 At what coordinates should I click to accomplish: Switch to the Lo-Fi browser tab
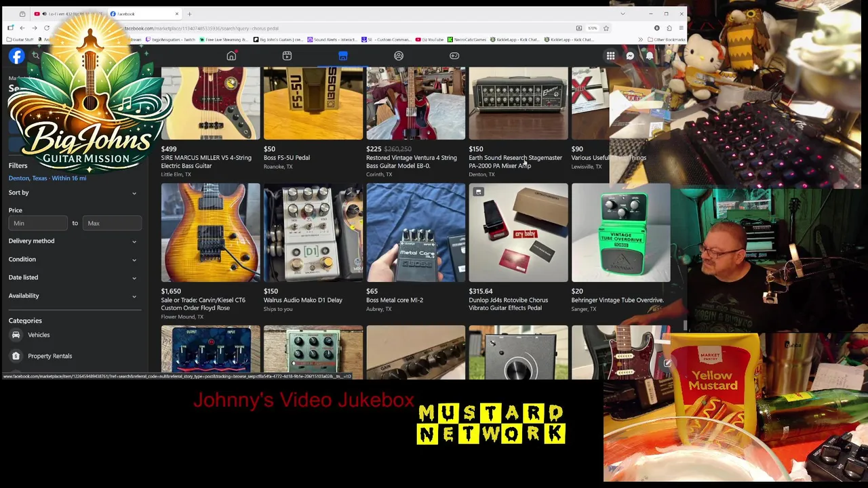coord(68,14)
